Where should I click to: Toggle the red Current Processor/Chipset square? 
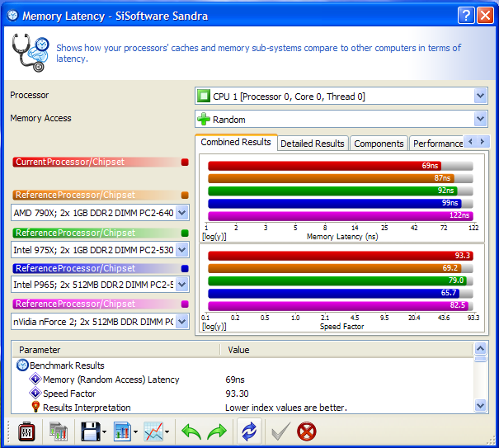tap(185, 162)
